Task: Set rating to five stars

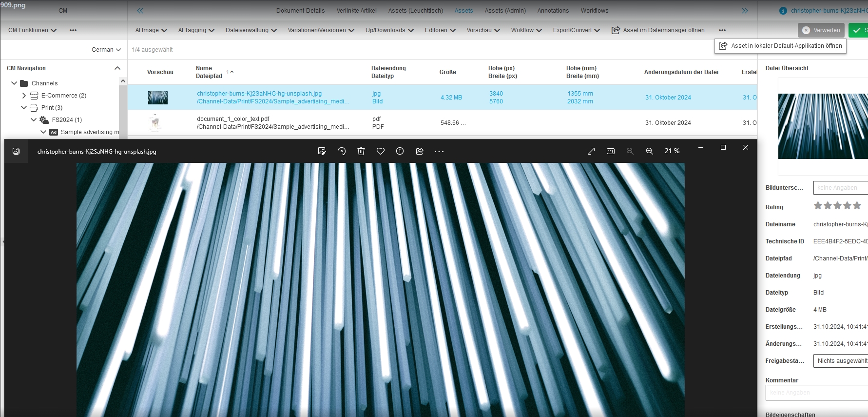Action: (x=857, y=206)
